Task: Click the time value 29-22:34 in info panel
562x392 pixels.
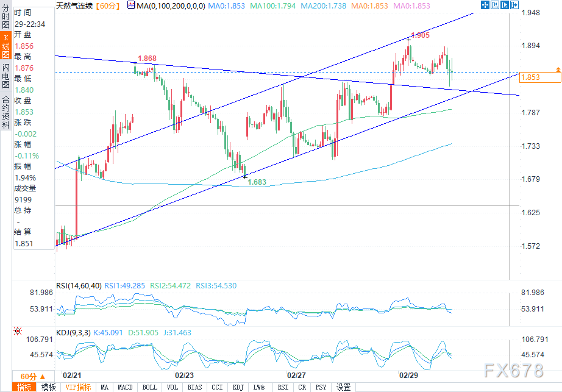Action: pos(30,24)
